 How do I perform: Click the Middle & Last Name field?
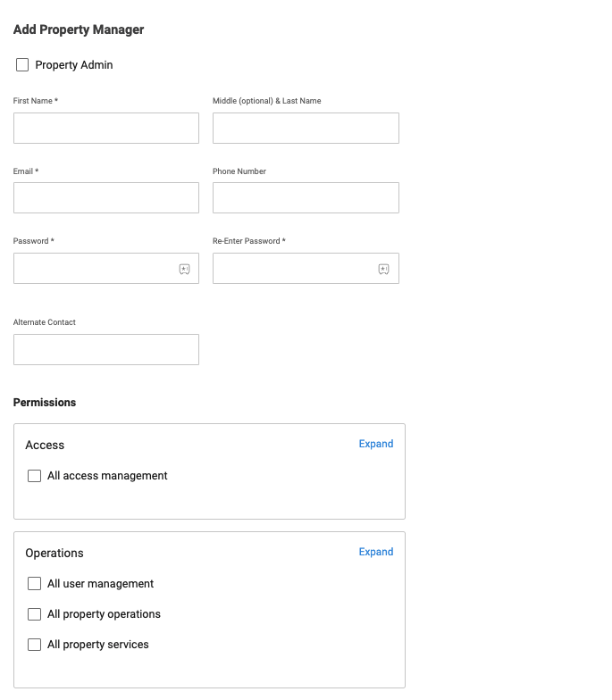click(305, 129)
